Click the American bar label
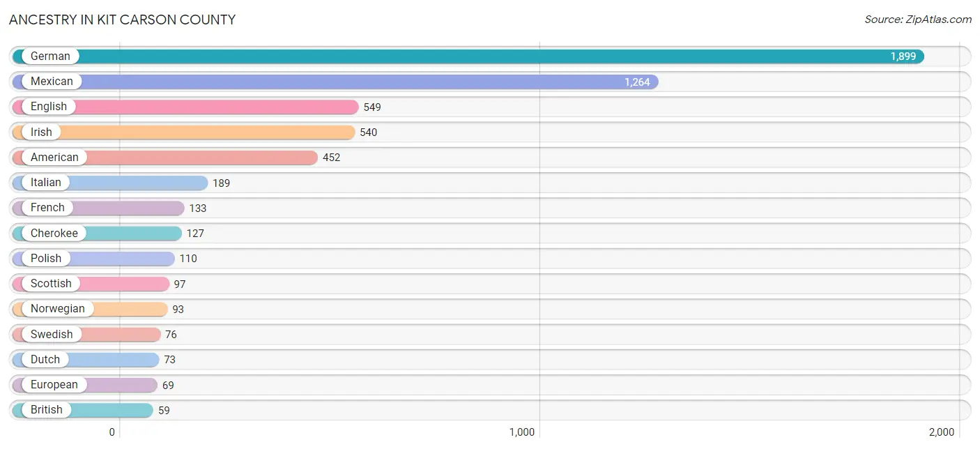This screenshot has width=980, height=449. [x=54, y=158]
